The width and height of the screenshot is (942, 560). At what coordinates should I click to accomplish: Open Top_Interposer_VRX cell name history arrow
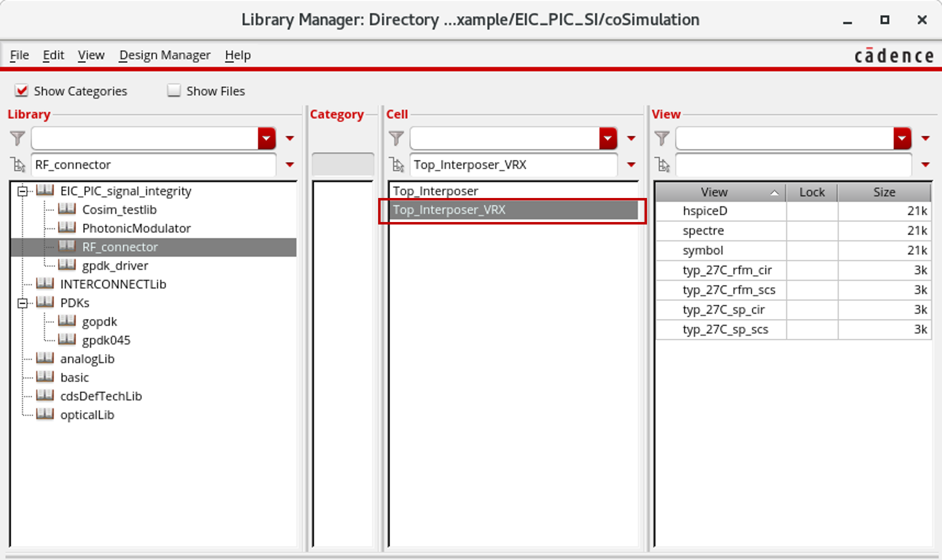631,165
